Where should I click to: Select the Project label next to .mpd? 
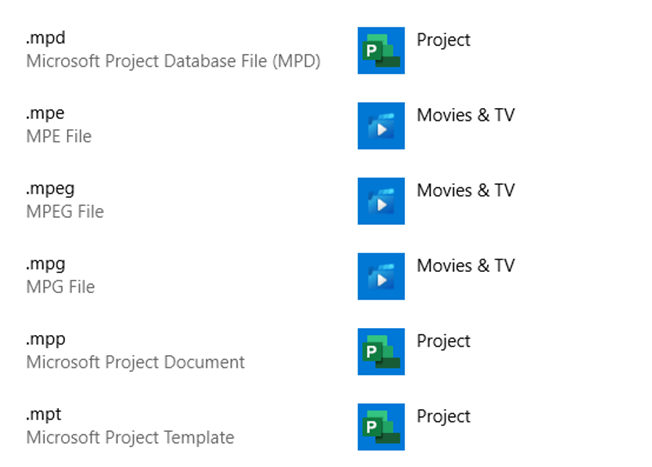coord(443,40)
